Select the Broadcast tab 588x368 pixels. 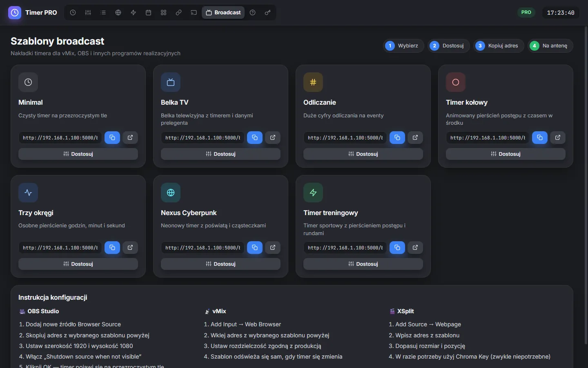(223, 13)
